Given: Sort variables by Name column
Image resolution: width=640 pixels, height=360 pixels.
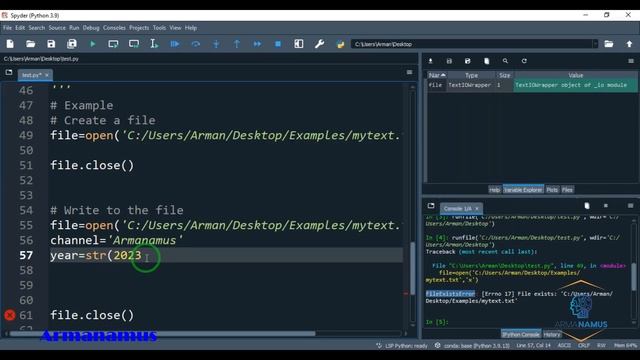Looking at the screenshot, I should [x=437, y=75].
